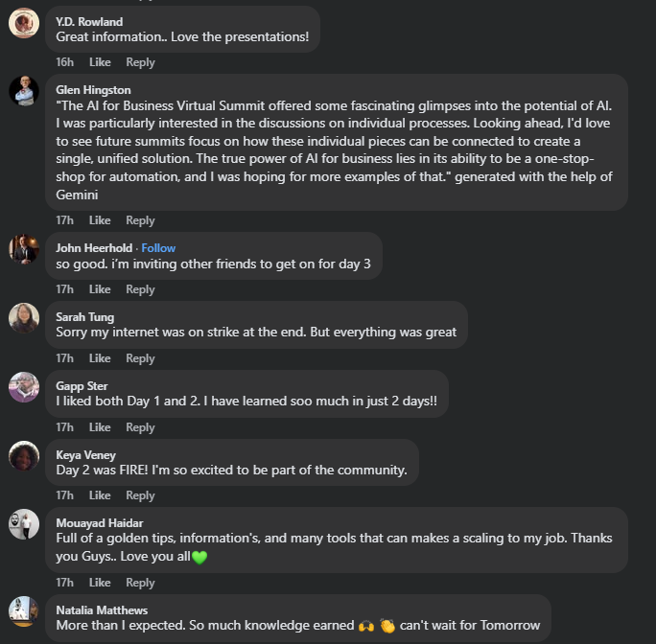Like Gapp Ster's comment
The image size is (656, 644).
(x=100, y=427)
